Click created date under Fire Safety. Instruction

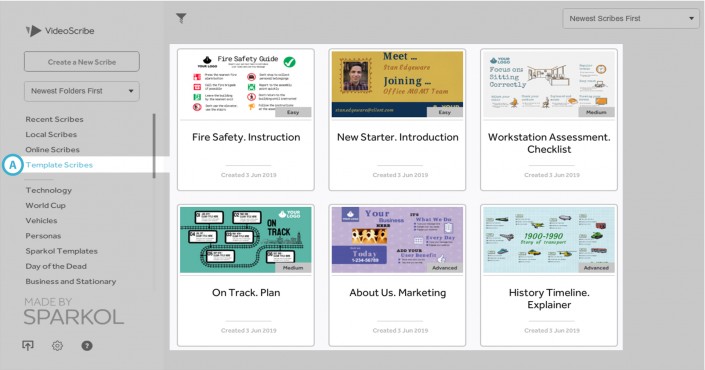[x=249, y=175]
